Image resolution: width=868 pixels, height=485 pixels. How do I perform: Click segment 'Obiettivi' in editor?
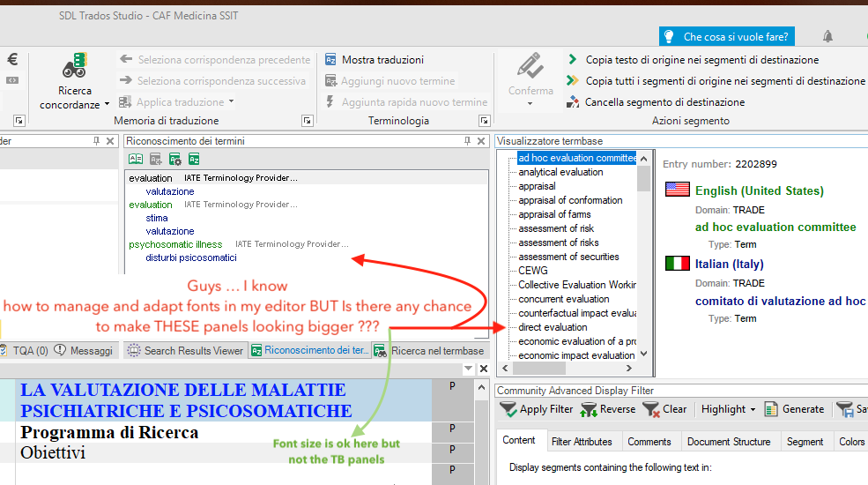pyautogui.click(x=53, y=453)
